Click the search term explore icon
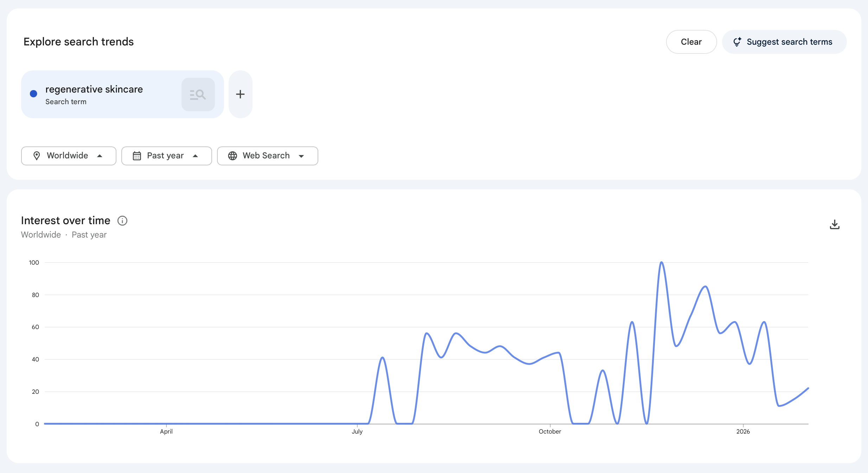 click(x=198, y=94)
